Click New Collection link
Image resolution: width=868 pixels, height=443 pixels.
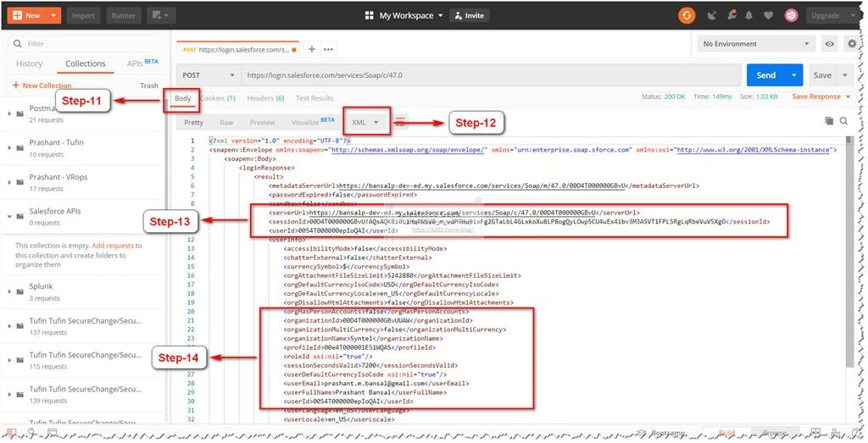click(42, 86)
